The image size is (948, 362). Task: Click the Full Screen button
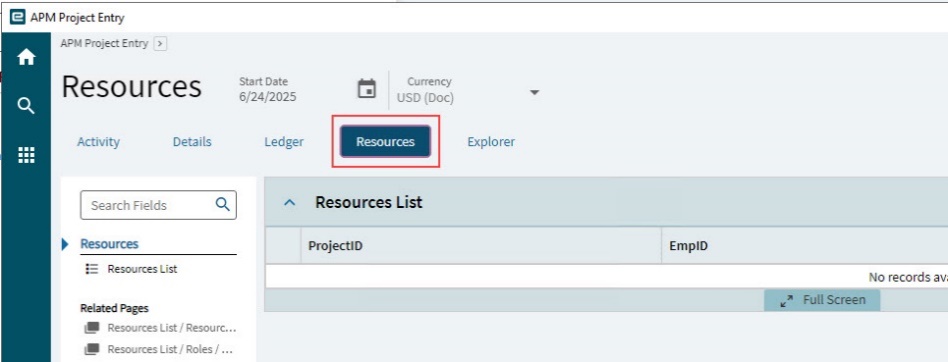pyautogui.click(x=822, y=300)
